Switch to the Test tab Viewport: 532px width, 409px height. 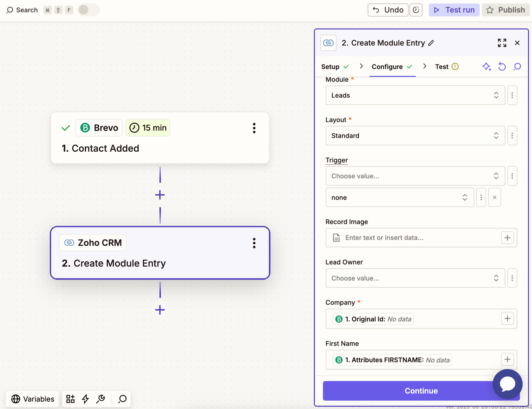[447, 67]
